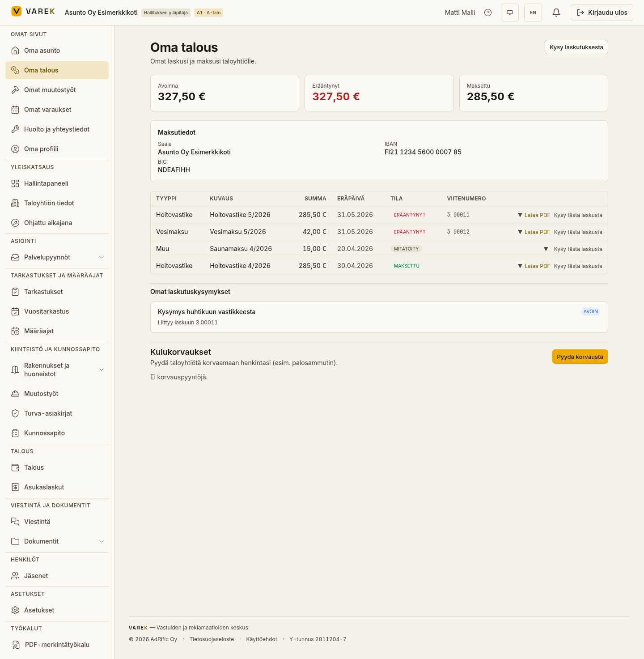Image resolution: width=644 pixels, height=659 pixels.
Task: Click Kysy laskutuksesta button
Action: tap(576, 47)
